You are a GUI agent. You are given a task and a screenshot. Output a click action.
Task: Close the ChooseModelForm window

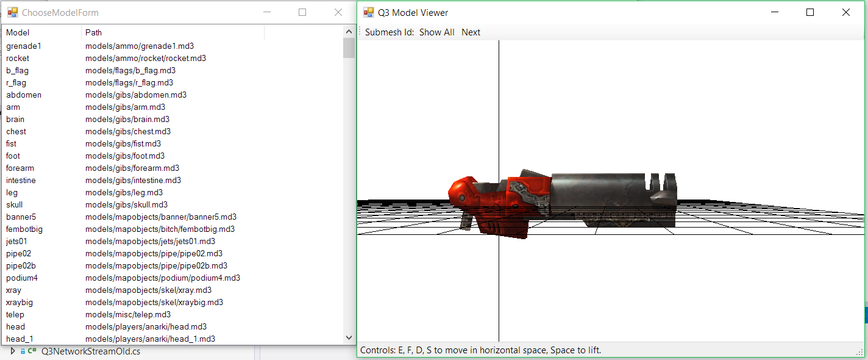pos(338,12)
